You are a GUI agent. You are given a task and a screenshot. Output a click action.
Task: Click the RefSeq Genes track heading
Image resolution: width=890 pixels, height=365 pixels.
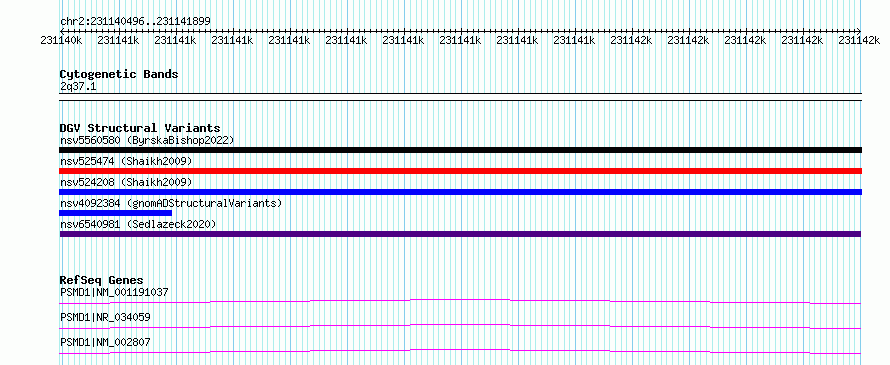[101, 280]
